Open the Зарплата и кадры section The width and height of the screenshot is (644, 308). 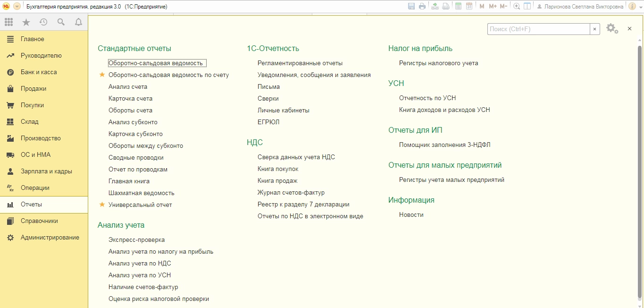[44, 171]
